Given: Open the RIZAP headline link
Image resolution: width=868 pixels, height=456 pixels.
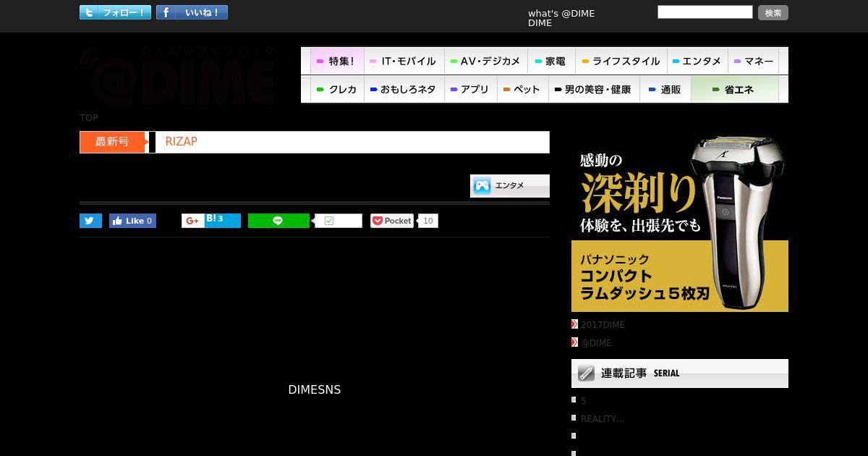Looking at the screenshot, I should pos(181,142).
